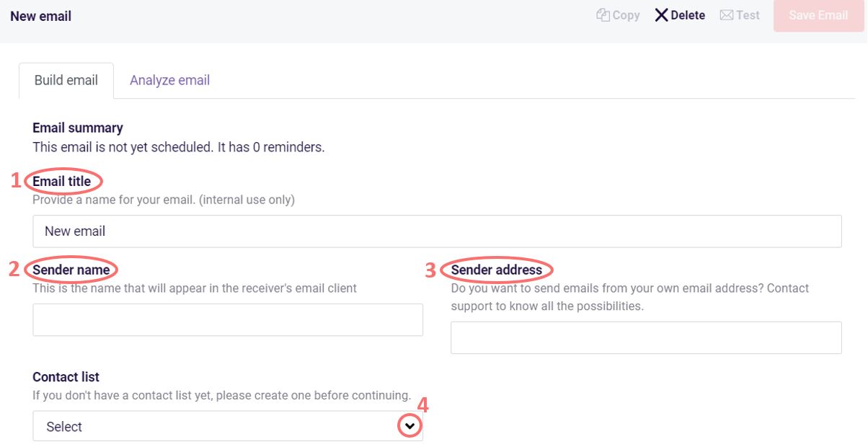Click the Save Email button
The width and height of the screenshot is (868, 447).
pyautogui.click(x=818, y=14)
